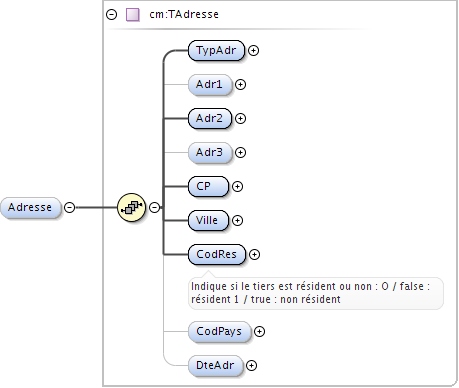Expand the Ville element plus icon

[237, 220]
